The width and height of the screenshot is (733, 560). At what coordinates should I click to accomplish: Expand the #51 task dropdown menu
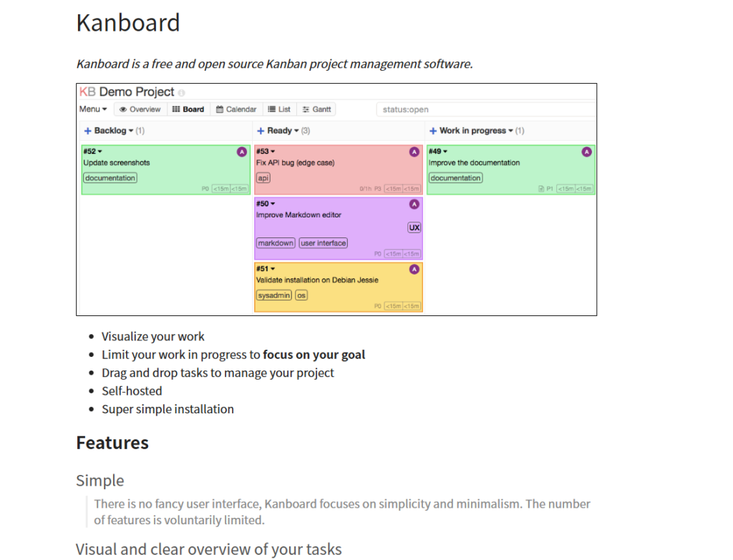273,269
